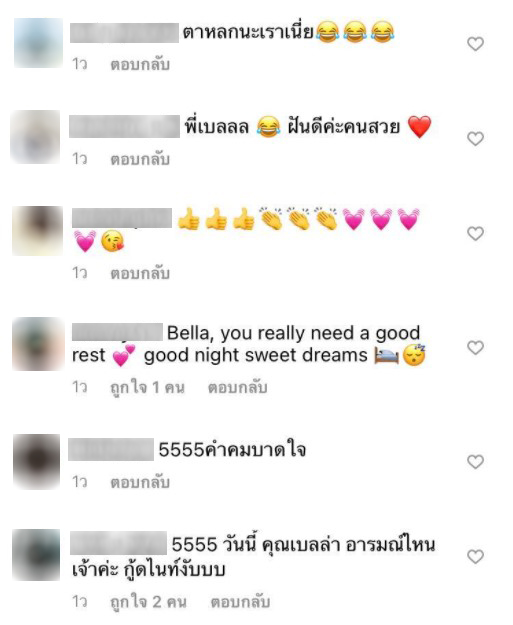Open avatar of the "พี่เบลลล" commenter

[x=35, y=137]
